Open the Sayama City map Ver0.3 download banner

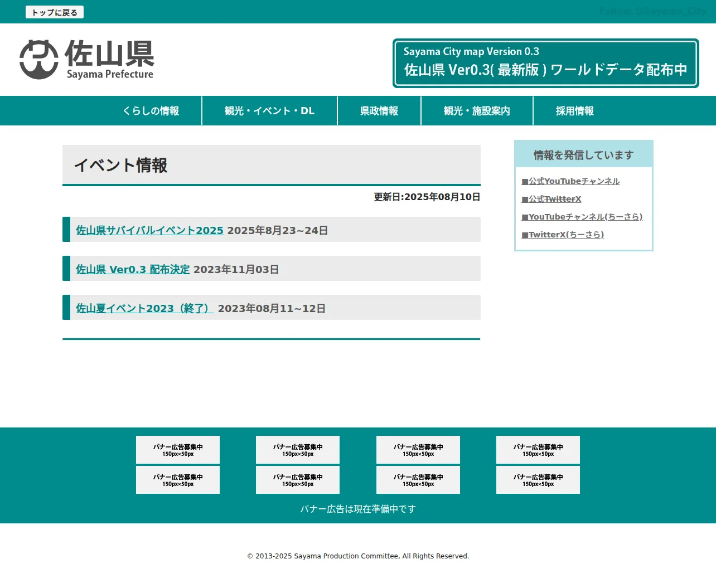tap(545, 63)
